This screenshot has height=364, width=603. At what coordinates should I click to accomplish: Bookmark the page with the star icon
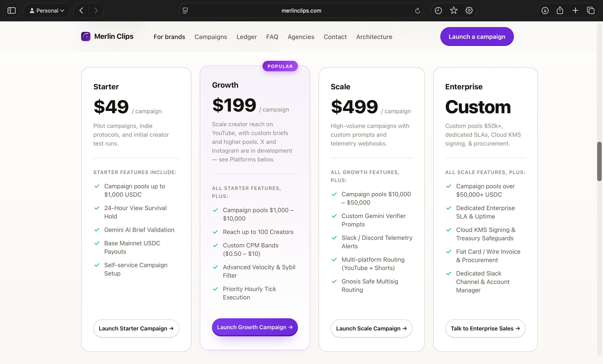click(454, 10)
